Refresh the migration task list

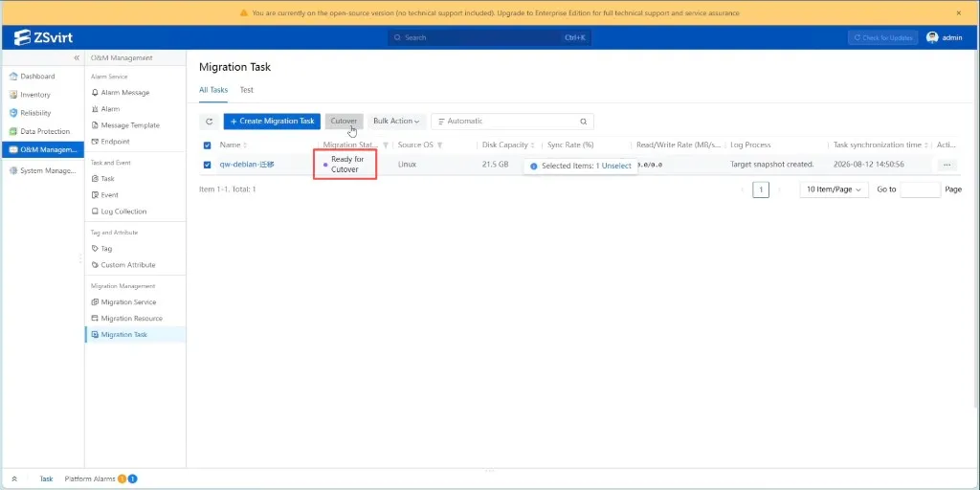pyautogui.click(x=210, y=122)
